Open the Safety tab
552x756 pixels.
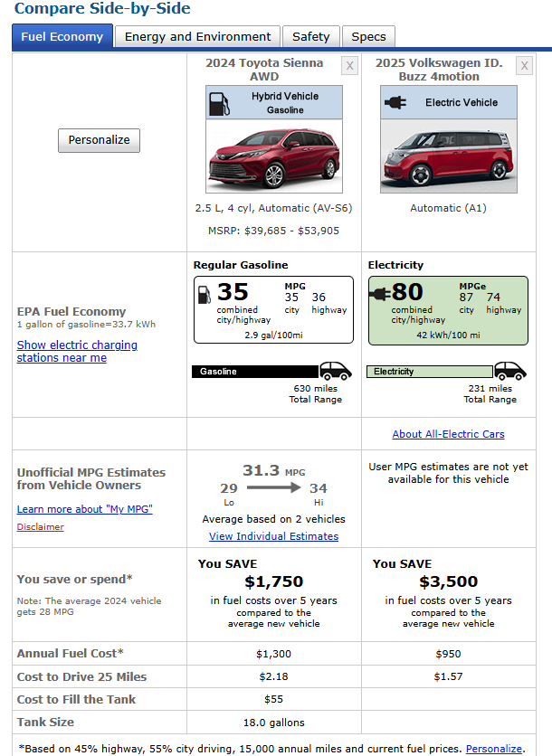[310, 37]
